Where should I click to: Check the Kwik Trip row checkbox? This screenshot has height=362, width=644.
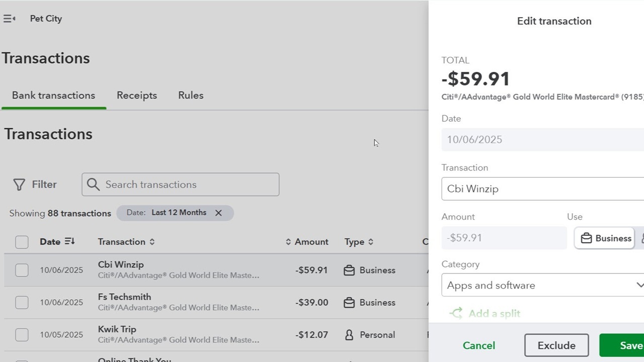coord(22,334)
